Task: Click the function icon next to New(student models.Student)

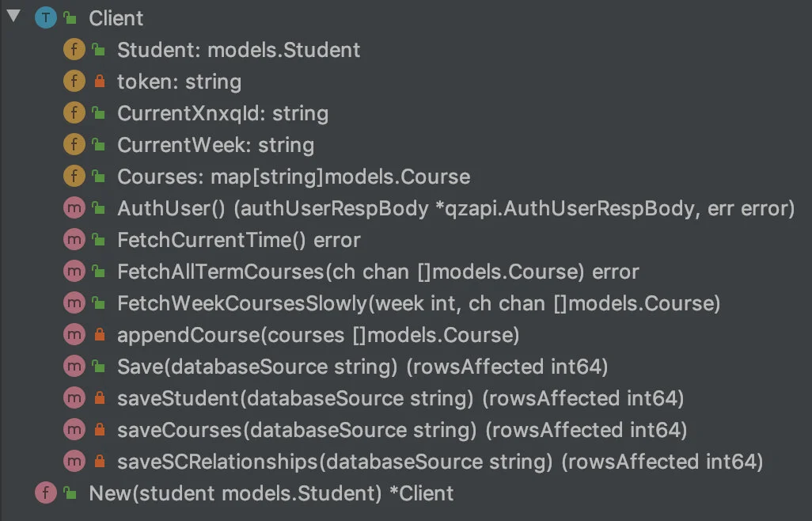Action: pyautogui.click(x=46, y=493)
